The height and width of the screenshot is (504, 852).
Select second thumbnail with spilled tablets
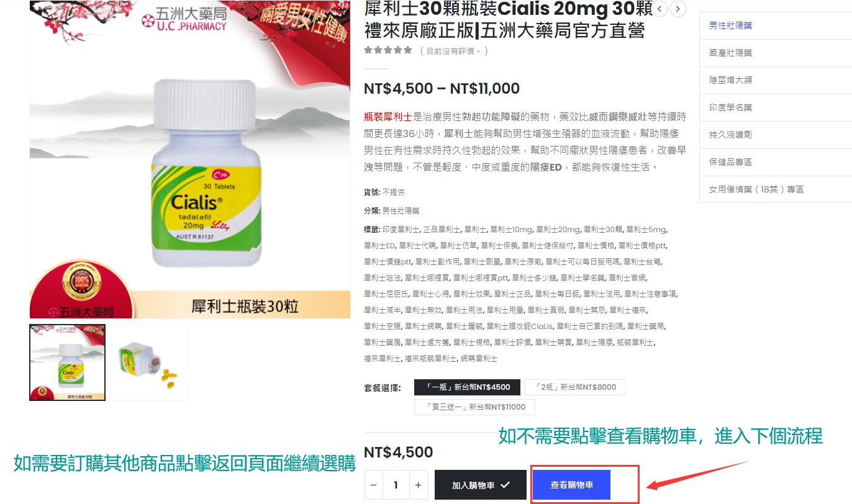coord(149,362)
